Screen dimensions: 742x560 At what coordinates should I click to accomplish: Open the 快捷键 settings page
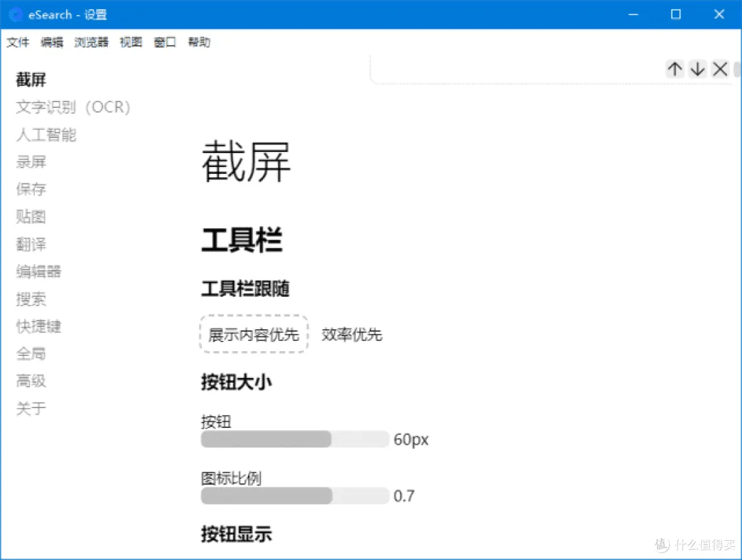tap(38, 326)
